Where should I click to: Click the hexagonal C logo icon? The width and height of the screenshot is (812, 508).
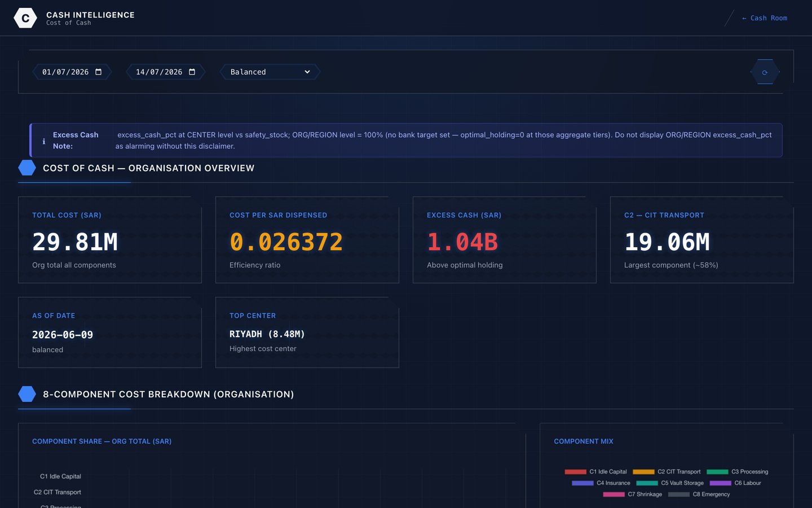(x=25, y=18)
